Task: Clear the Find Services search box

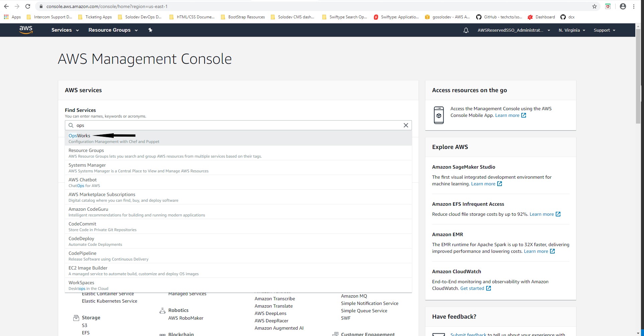Action: pyautogui.click(x=406, y=125)
